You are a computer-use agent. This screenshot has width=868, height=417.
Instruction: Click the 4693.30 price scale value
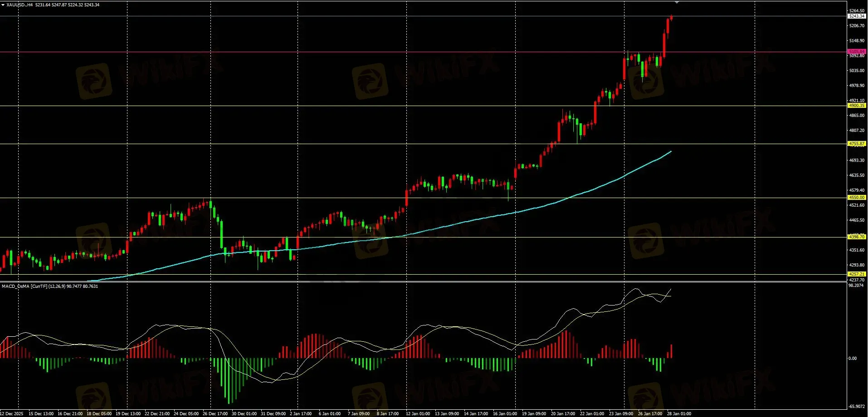(857, 160)
